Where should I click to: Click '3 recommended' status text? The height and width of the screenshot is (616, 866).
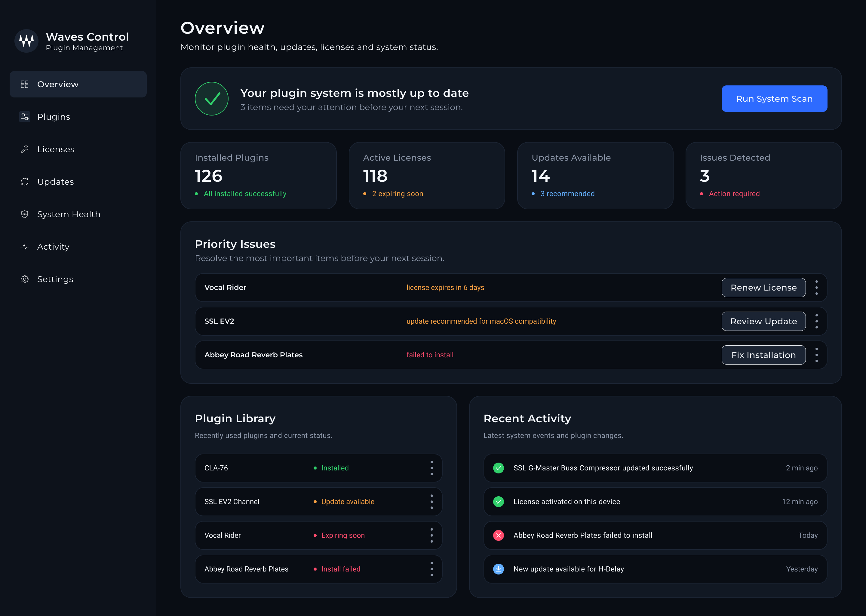[x=567, y=194]
